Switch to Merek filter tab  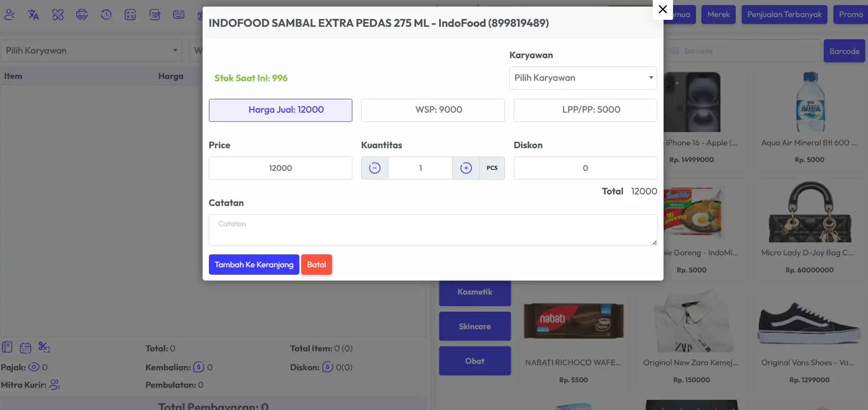point(719,14)
